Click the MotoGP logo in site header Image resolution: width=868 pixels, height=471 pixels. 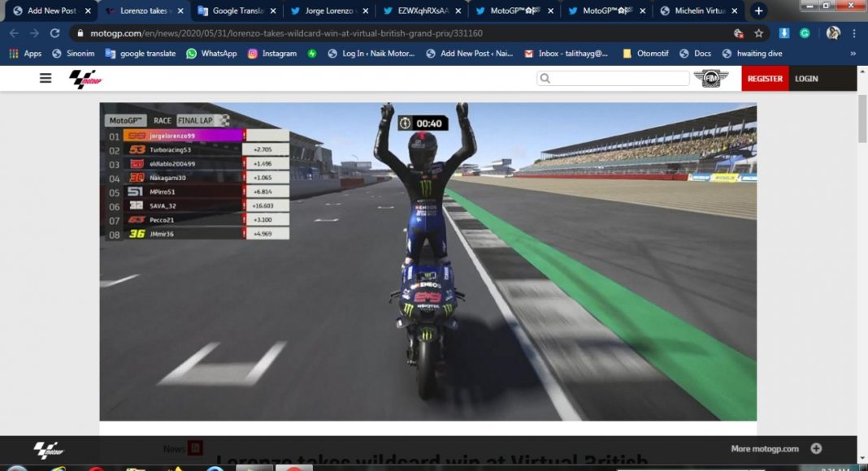(85, 79)
